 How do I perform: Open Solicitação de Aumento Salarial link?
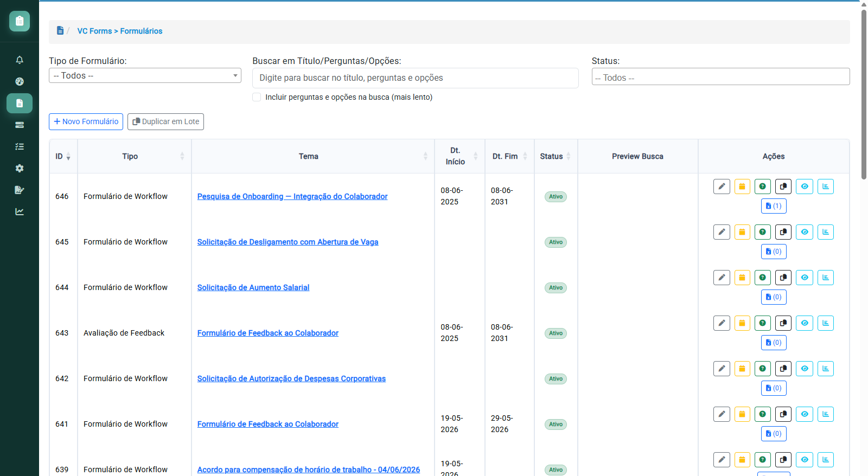pos(253,287)
